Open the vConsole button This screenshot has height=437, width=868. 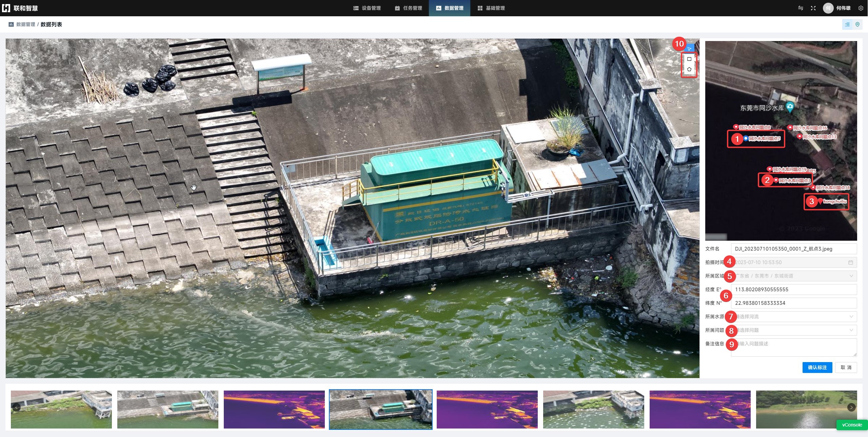click(x=852, y=425)
